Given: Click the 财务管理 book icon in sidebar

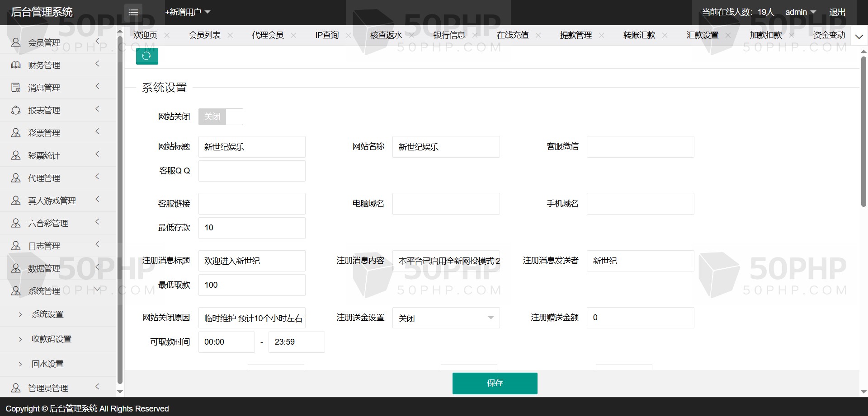Looking at the screenshot, I should [16, 65].
